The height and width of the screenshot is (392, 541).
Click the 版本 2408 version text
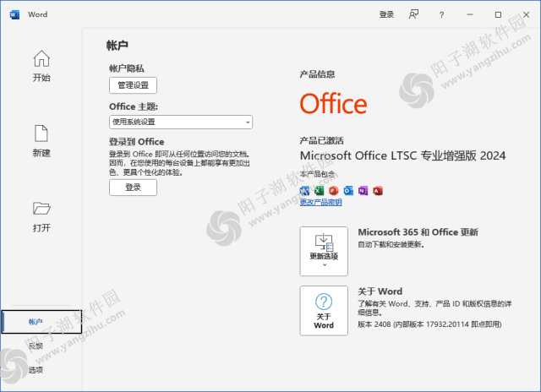coord(429,324)
